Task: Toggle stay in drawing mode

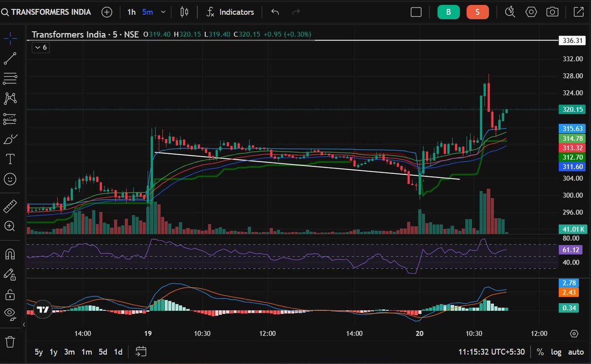Action: pyautogui.click(x=10, y=274)
